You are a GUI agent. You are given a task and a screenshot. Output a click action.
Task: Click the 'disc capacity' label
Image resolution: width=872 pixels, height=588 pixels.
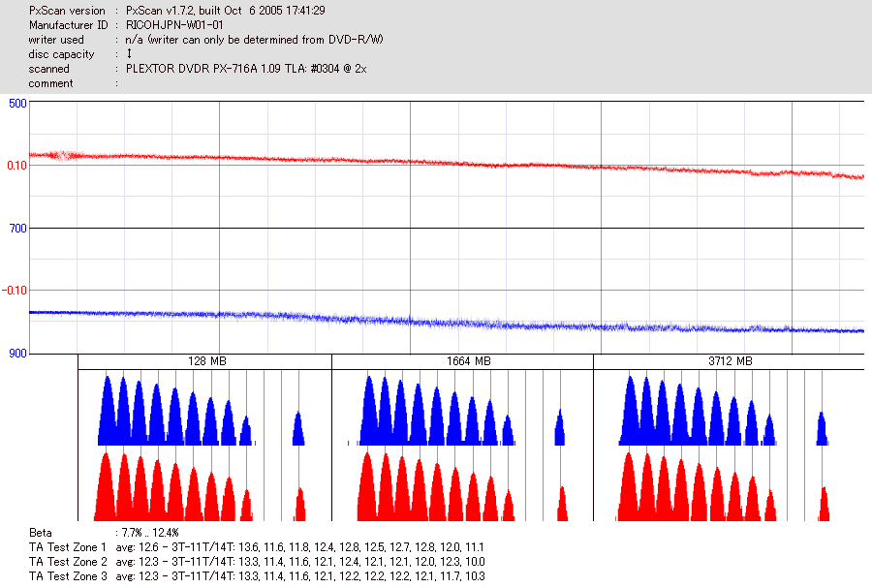click(x=61, y=54)
